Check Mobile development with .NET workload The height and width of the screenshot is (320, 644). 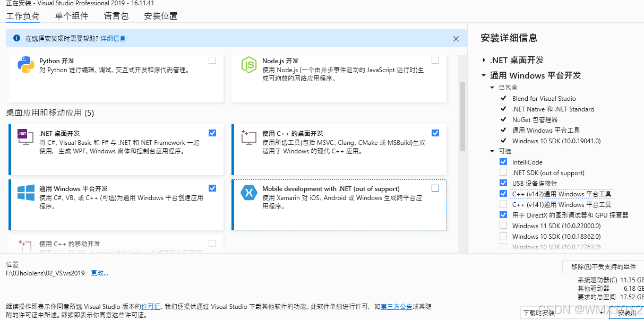[435, 188]
